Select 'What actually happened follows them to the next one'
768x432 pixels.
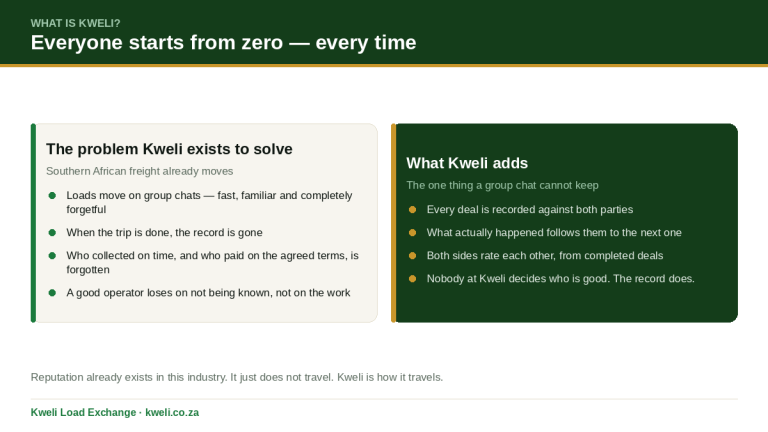554,233
